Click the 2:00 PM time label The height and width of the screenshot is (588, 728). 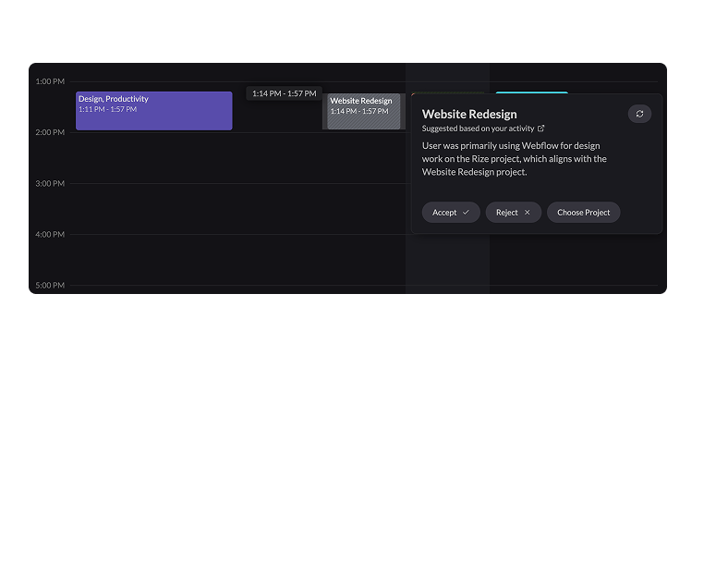[x=50, y=132]
